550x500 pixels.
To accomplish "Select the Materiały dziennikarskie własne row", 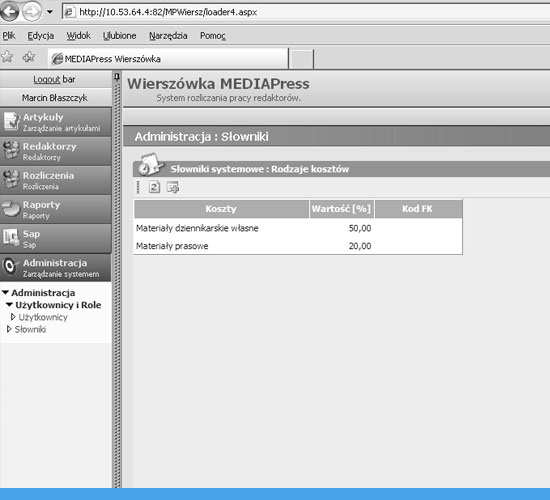I will point(298,228).
